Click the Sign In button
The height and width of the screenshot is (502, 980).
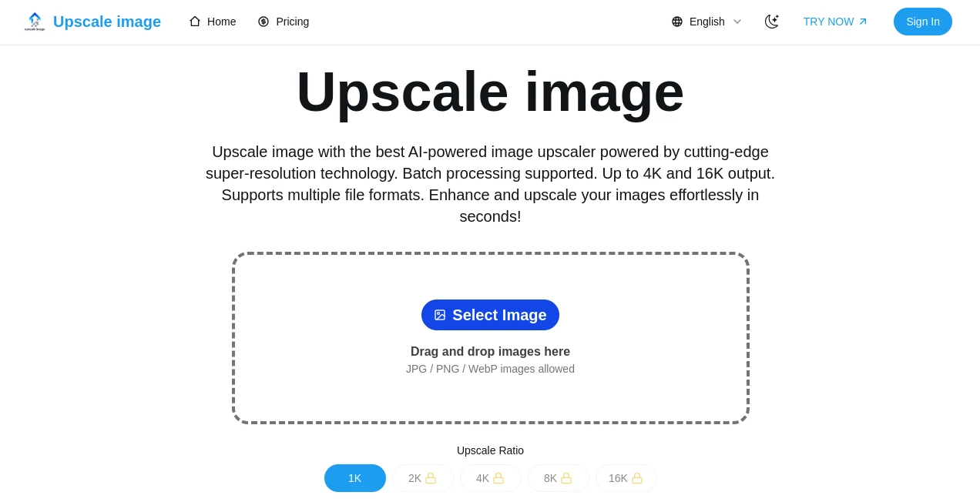(923, 22)
